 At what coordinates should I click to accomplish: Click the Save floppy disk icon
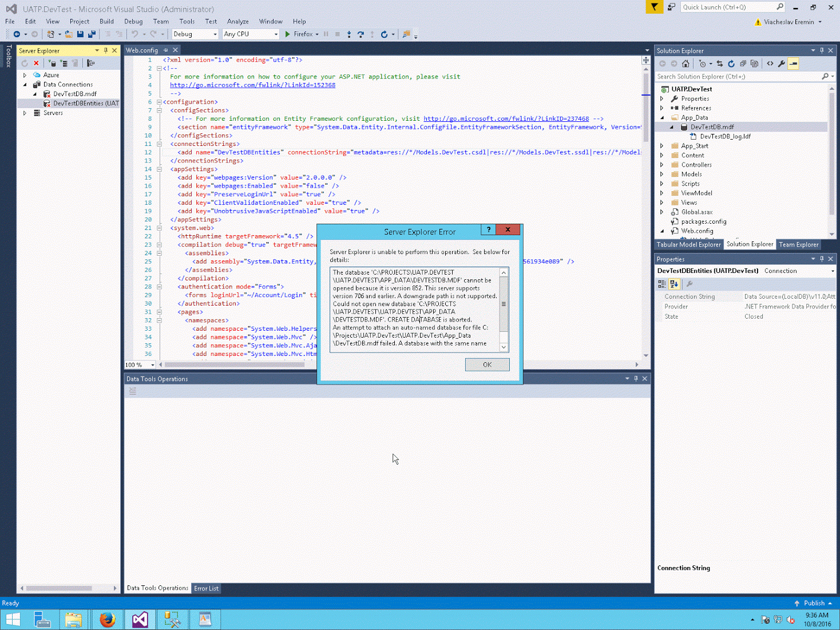[x=80, y=34]
